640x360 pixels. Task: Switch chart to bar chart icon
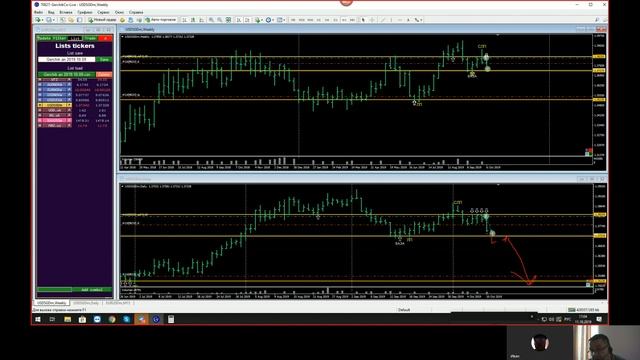pos(184,20)
